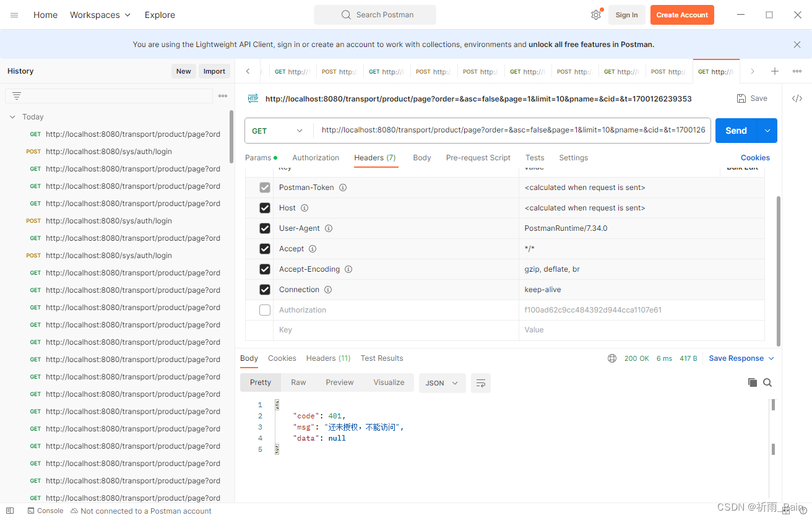Open the Save Response dropdown
The height and width of the screenshot is (518, 812).
pos(741,358)
